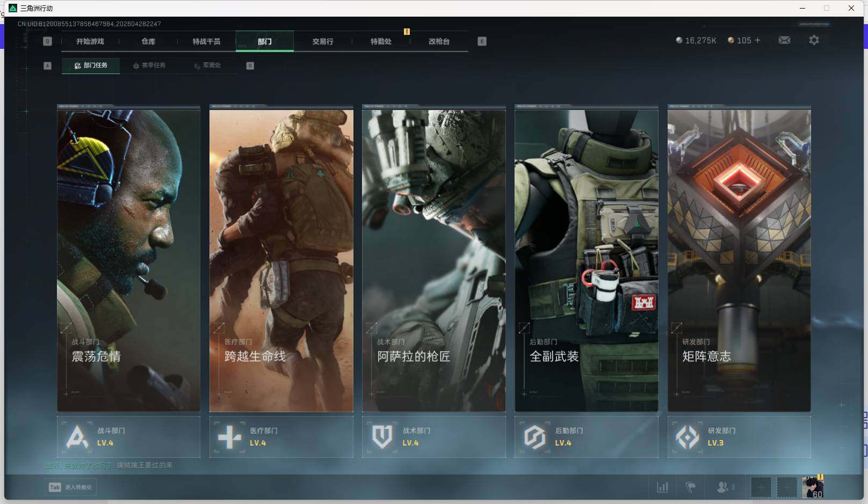This screenshot has width=868, height=504.
Task: Minimize the 三角洲行动 window
Action: 802,8
